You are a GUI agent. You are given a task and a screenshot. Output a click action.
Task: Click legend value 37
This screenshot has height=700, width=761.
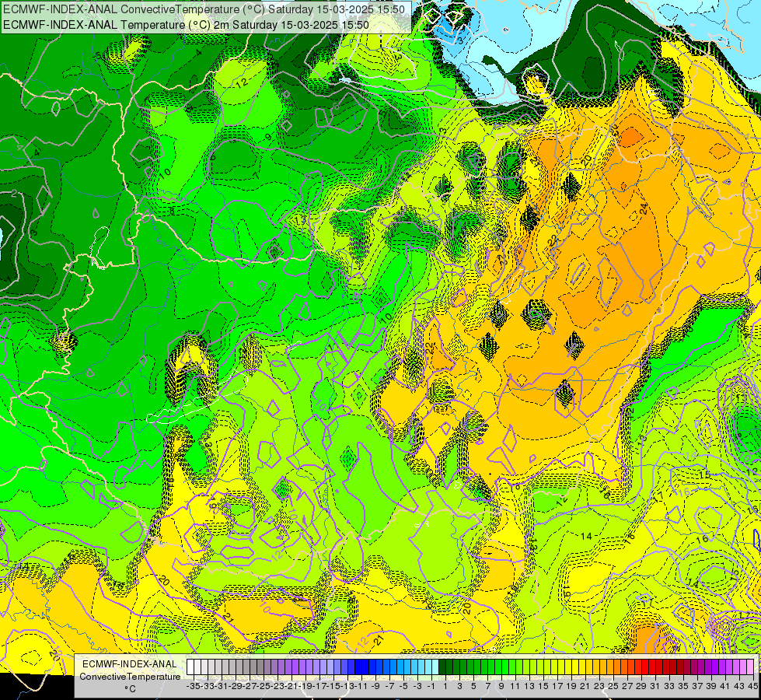pos(697,686)
